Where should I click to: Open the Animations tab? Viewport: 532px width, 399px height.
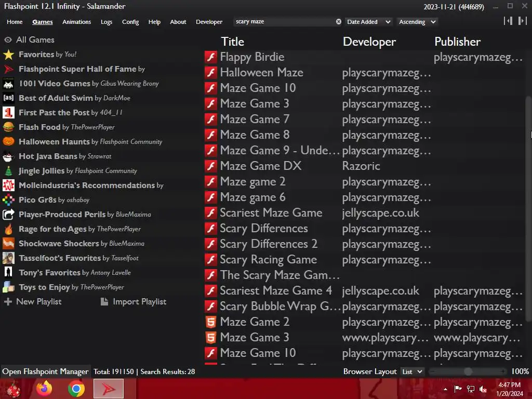pos(77,22)
